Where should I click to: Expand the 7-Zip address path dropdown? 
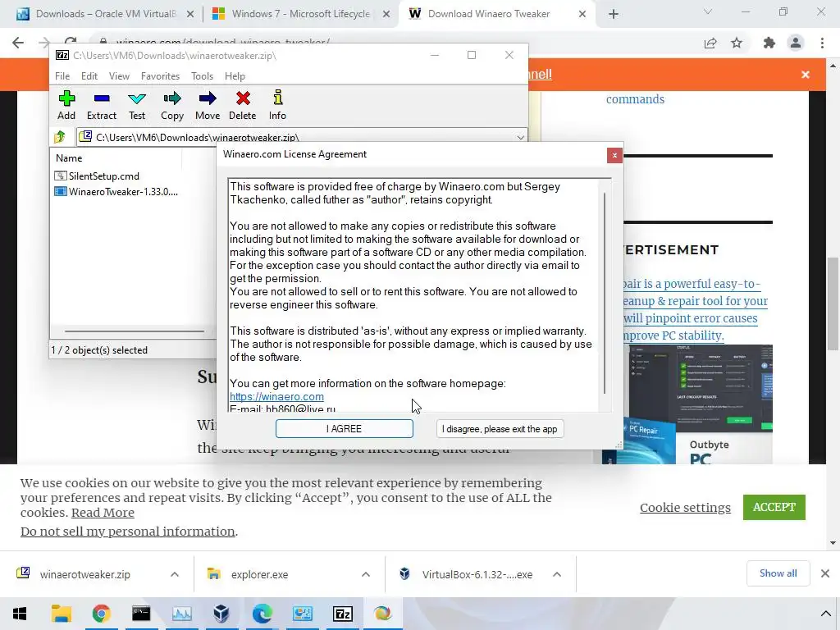tap(520, 137)
